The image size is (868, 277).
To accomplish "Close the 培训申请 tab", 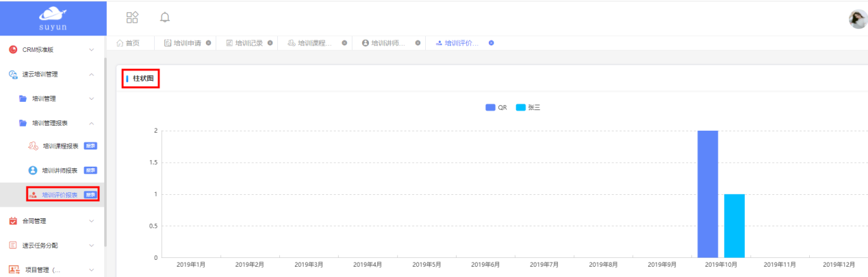I will pos(208,43).
